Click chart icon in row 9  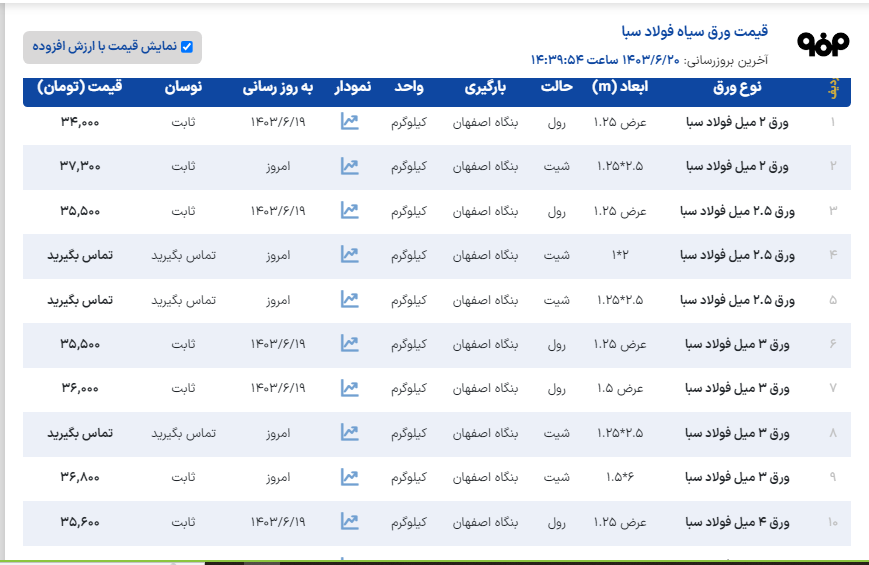pos(349,477)
